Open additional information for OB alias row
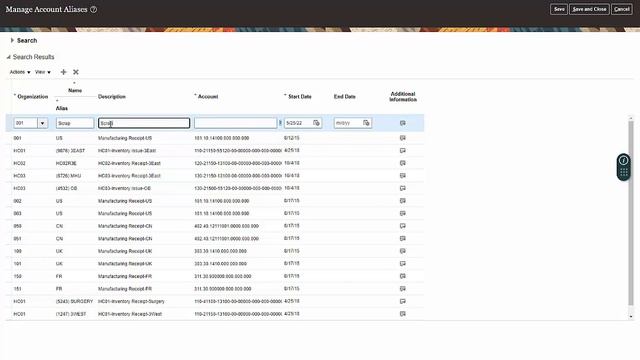 (x=403, y=188)
